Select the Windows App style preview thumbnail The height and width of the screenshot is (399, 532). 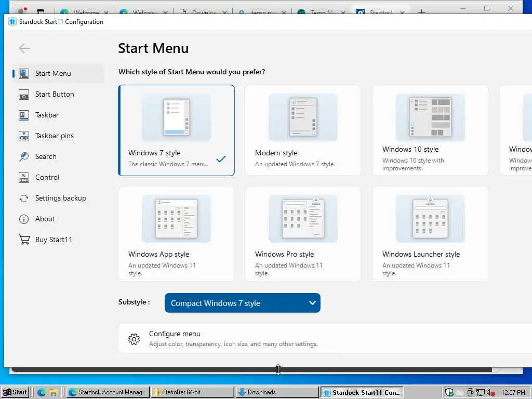pyautogui.click(x=177, y=219)
